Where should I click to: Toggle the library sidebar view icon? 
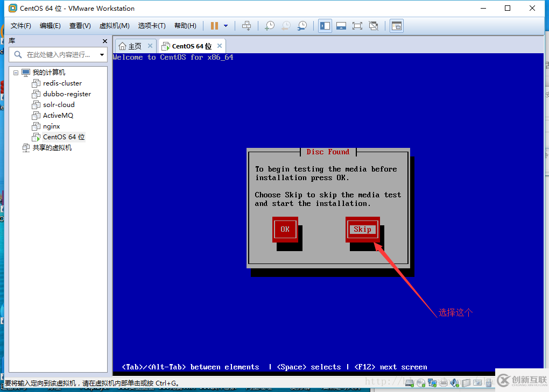click(x=325, y=26)
